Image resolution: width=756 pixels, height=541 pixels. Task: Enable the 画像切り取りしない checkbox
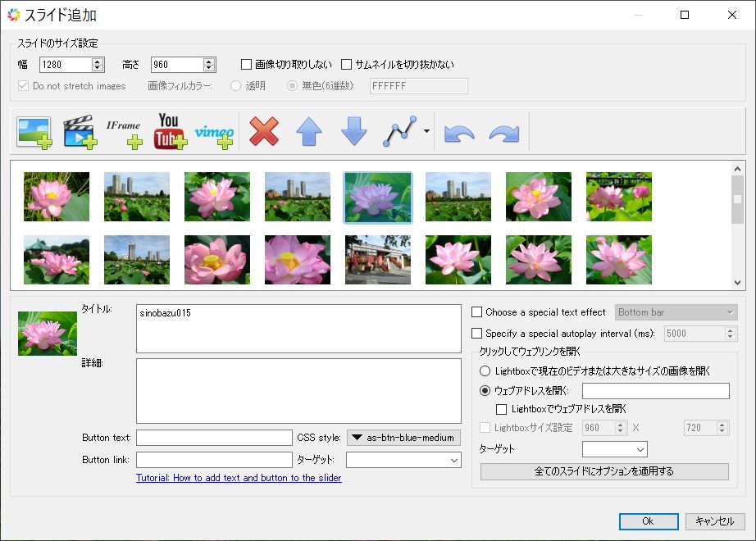[244, 64]
